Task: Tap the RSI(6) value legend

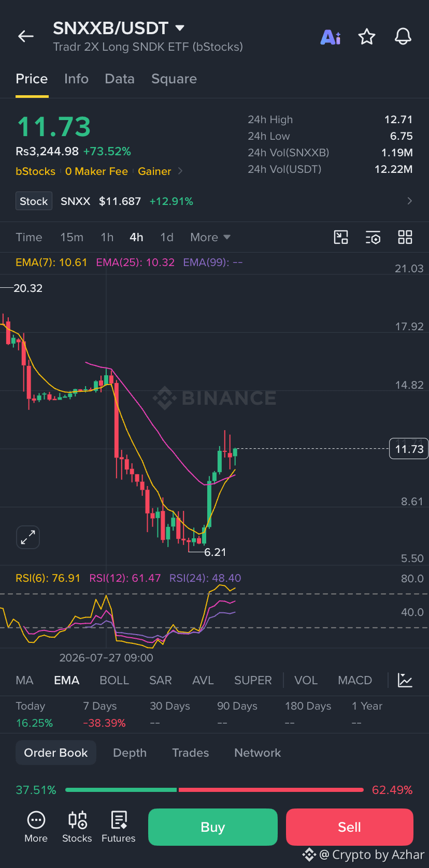Action: [x=48, y=578]
